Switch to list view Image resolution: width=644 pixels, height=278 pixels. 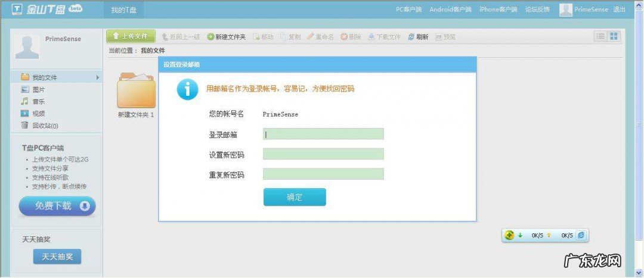(601, 36)
